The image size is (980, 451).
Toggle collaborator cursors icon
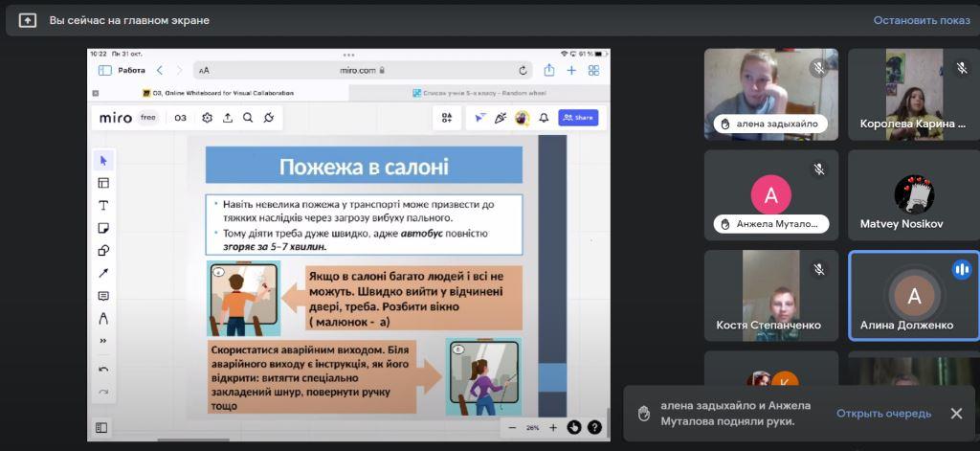point(479,118)
